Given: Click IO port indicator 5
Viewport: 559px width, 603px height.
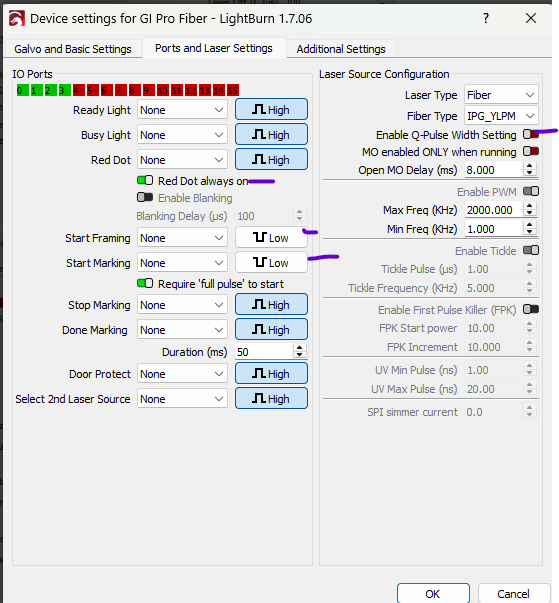Looking at the screenshot, I should pyautogui.click(x=92, y=90).
